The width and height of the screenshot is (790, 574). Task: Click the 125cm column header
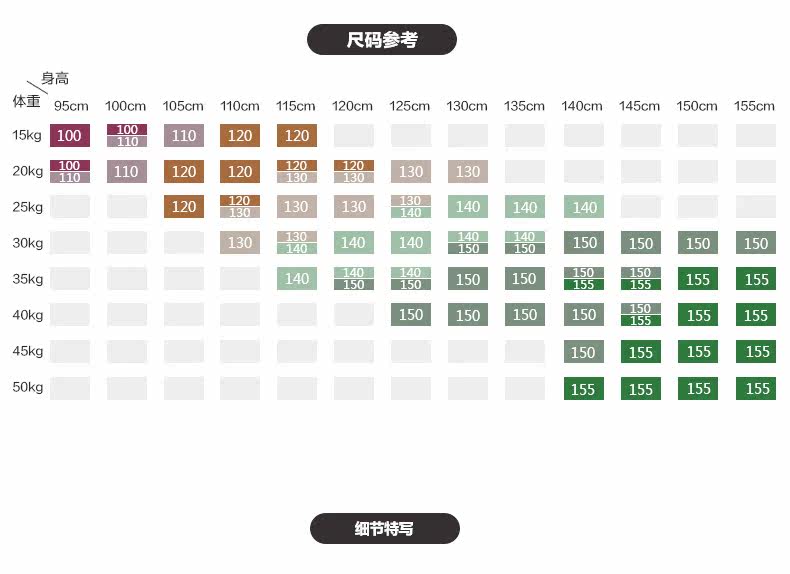point(410,106)
